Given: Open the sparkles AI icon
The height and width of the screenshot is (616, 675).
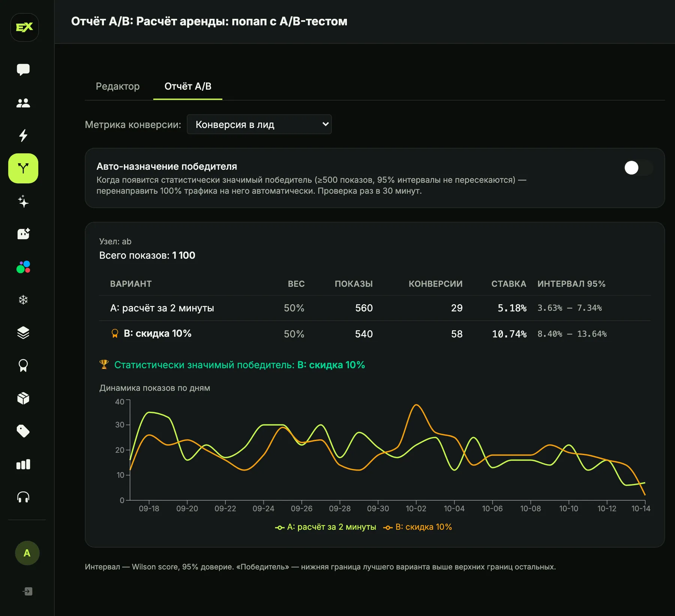Looking at the screenshot, I should click(23, 201).
